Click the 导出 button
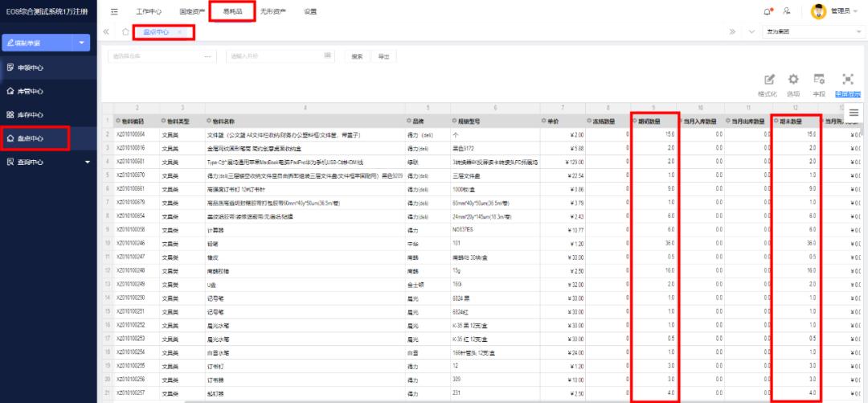The height and width of the screenshot is (403, 868). 383,56
